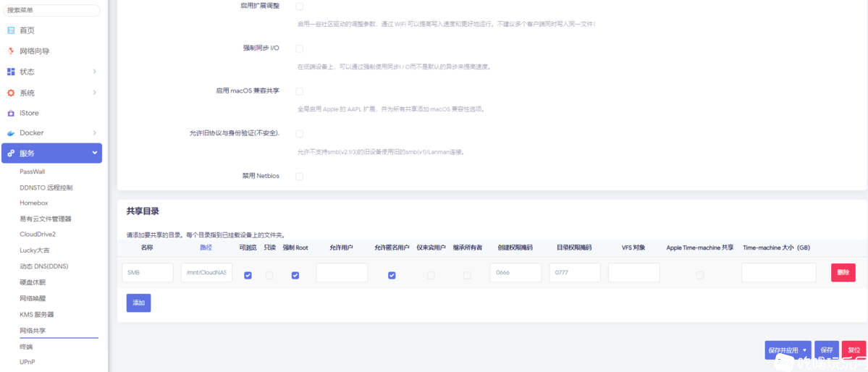The width and height of the screenshot is (868, 372).
Task: Click the 状态 status grid icon
Action: pyautogui.click(x=11, y=72)
